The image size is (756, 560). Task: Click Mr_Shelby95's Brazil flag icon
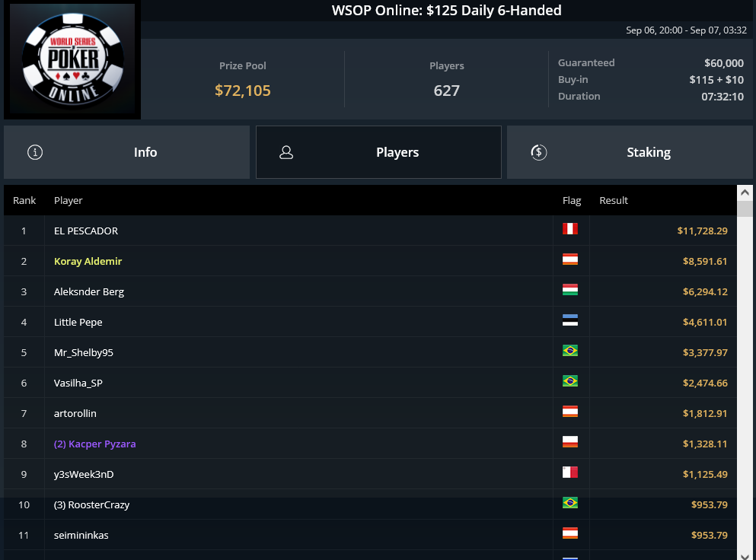tap(570, 350)
